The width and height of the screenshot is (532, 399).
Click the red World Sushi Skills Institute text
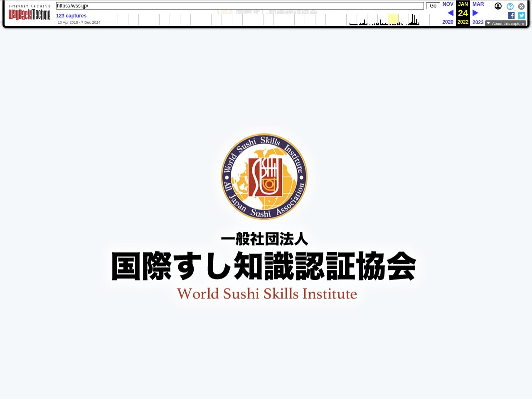(267, 294)
